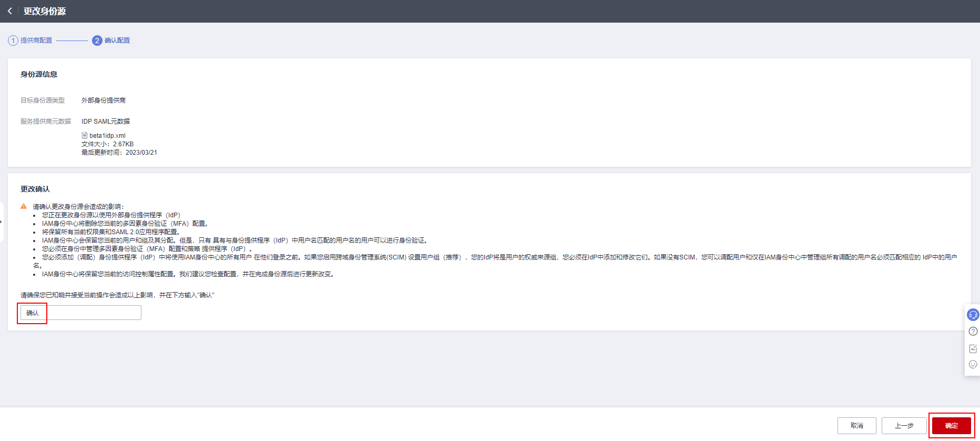980x441 pixels.
Task: Click the line 请确认更改身份源会造成的影响
Action: coord(78,206)
